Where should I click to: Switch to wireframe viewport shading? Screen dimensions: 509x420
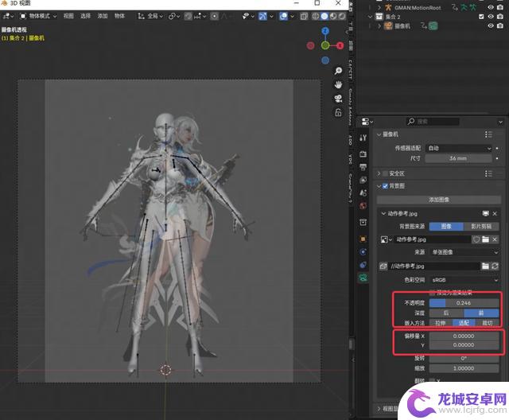tap(315, 16)
